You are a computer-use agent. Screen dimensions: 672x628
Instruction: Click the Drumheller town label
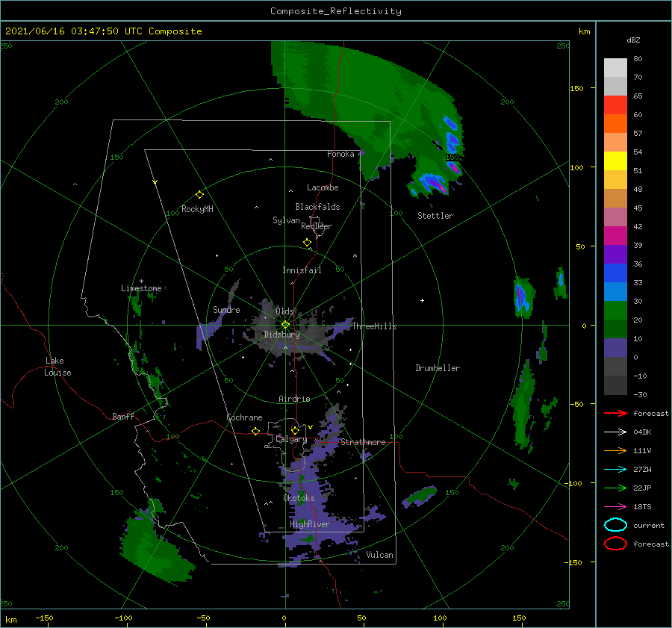(438, 368)
